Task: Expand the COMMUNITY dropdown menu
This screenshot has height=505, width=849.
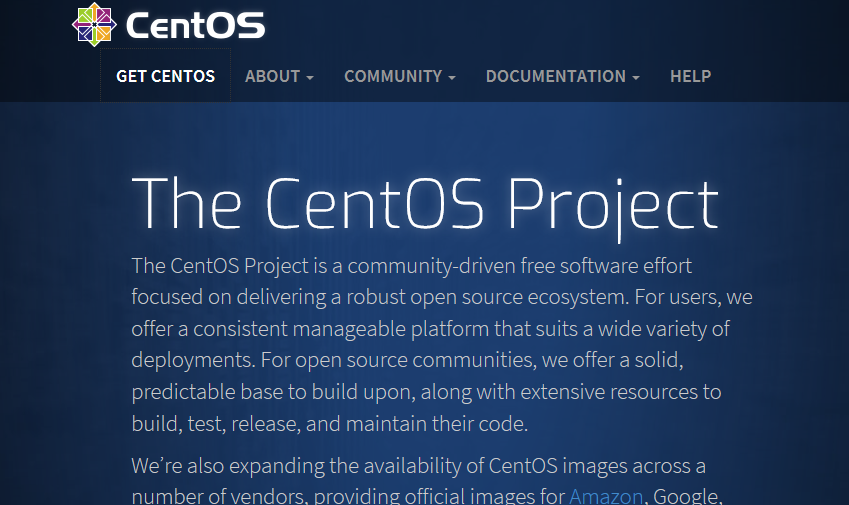Action: 400,76
